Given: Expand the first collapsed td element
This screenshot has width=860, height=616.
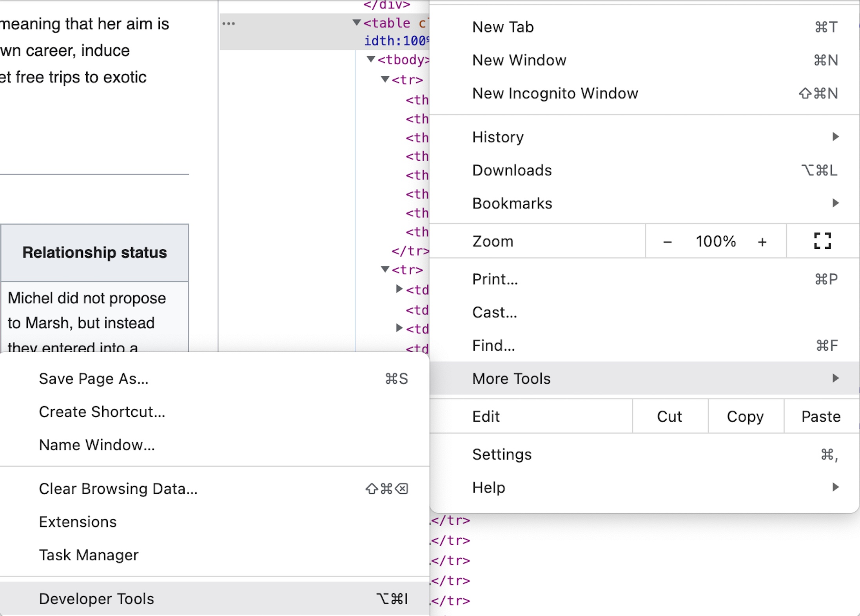Looking at the screenshot, I should (399, 289).
